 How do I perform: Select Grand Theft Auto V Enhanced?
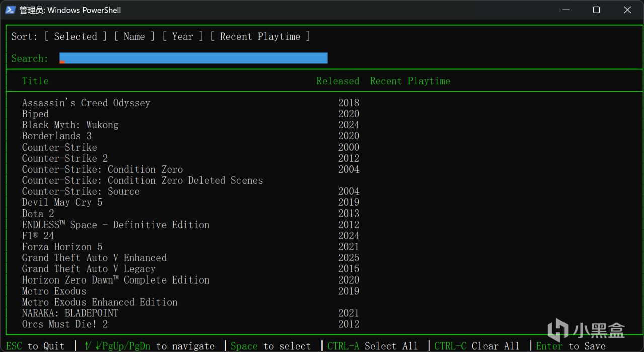tap(94, 258)
